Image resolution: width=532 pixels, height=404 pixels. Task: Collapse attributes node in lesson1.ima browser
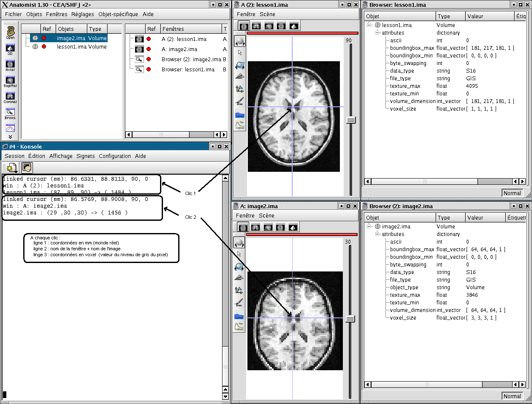click(x=377, y=33)
